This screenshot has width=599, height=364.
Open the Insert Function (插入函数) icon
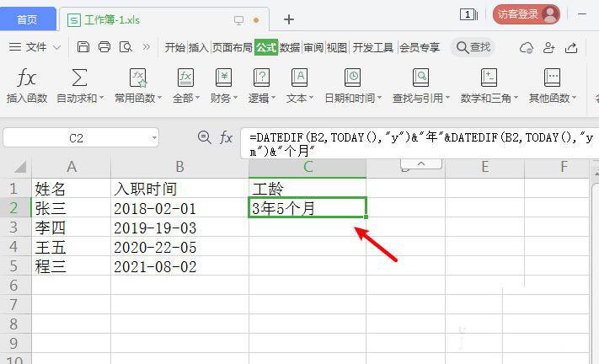[26, 78]
